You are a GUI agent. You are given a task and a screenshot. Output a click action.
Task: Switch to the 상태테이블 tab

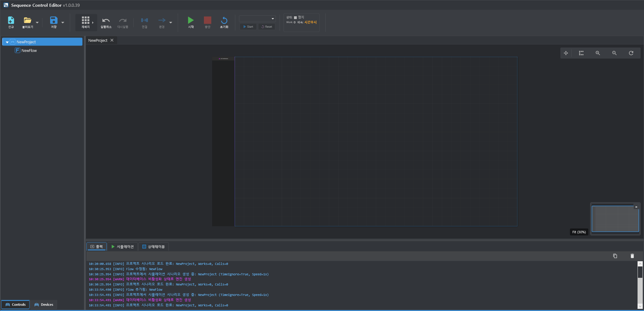153,247
